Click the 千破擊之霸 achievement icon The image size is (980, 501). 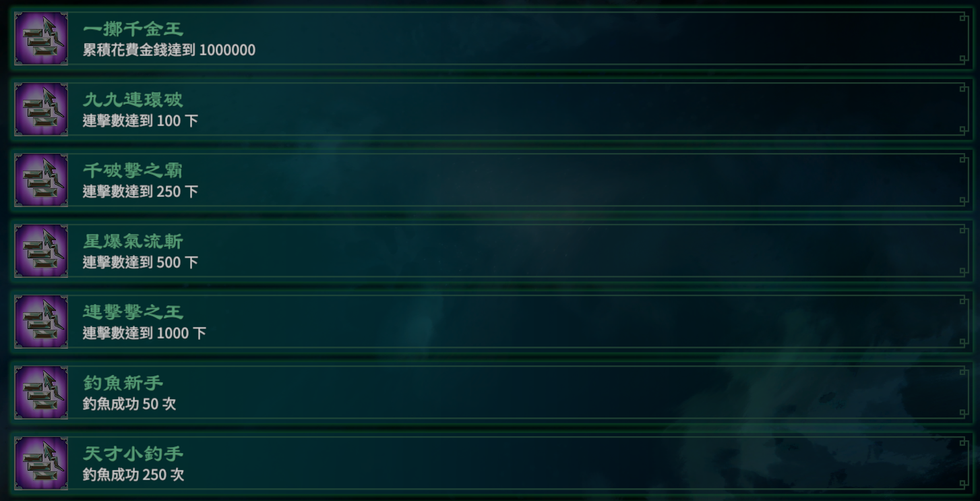tap(41, 180)
